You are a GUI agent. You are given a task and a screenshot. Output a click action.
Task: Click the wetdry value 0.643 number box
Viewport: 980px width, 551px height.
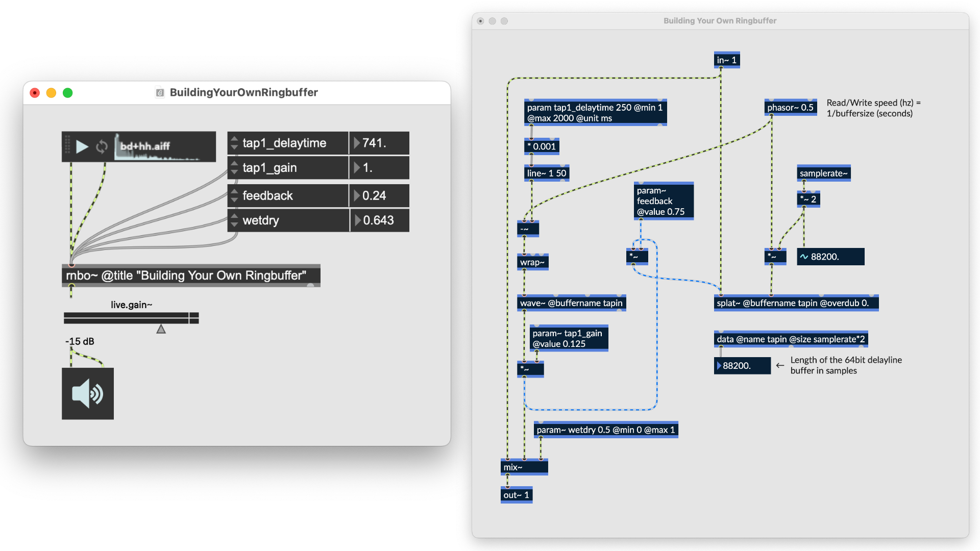[x=380, y=220]
